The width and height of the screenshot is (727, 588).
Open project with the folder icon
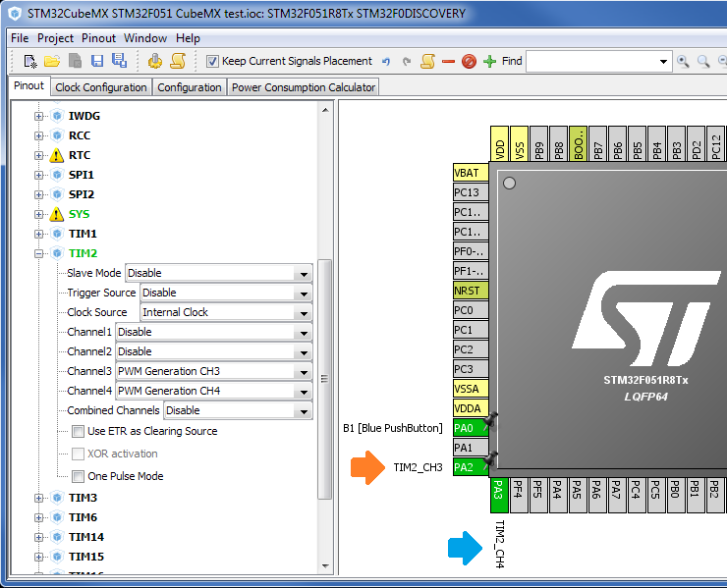coord(52,61)
